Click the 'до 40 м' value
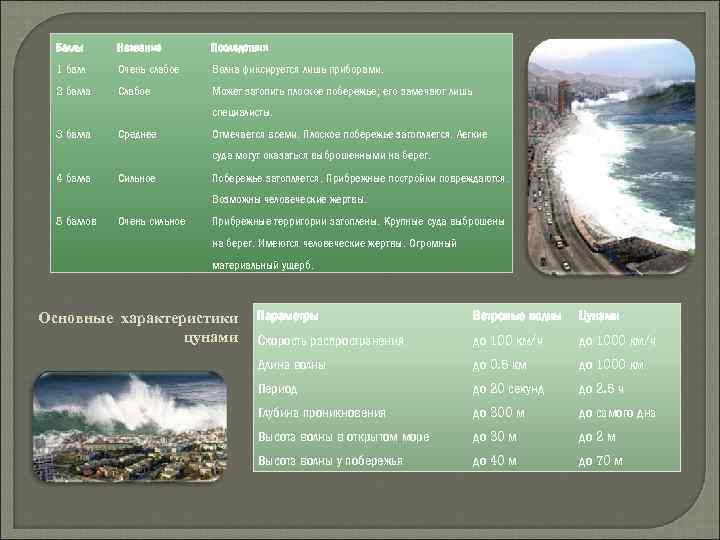 click(495, 461)
